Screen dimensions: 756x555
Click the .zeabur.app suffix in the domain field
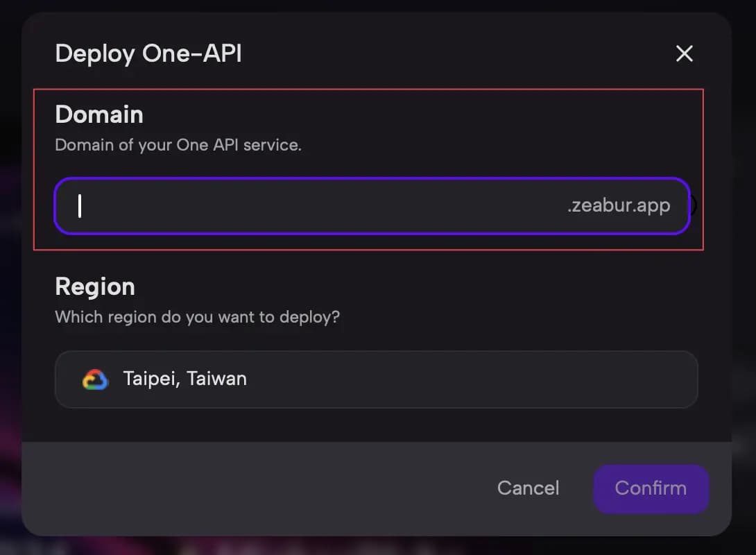pos(618,205)
